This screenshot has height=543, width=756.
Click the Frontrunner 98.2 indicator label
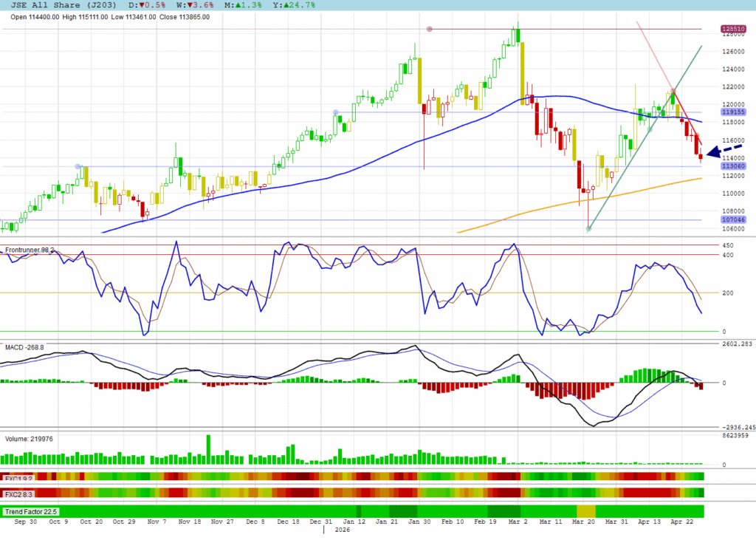[30, 250]
